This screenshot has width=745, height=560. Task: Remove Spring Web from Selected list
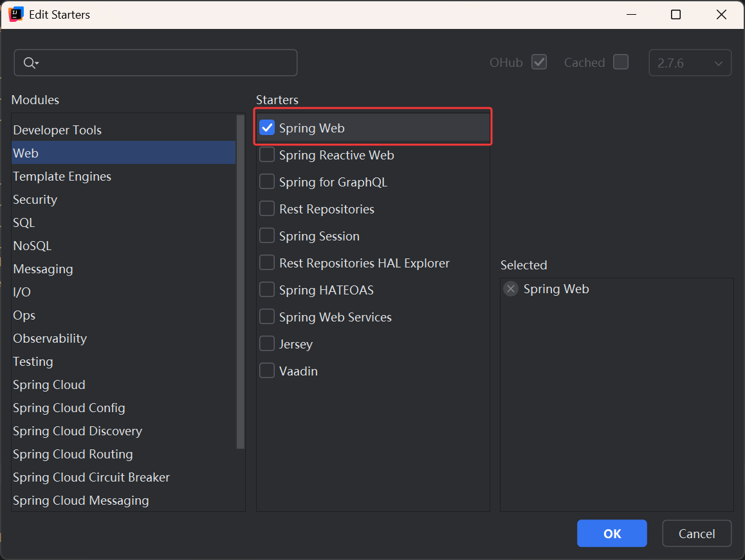(x=511, y=289)
